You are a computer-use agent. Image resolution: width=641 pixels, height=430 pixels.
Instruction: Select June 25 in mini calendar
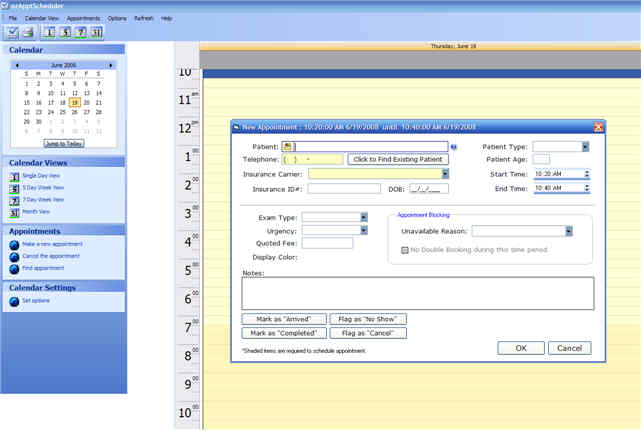coord(63,112)
